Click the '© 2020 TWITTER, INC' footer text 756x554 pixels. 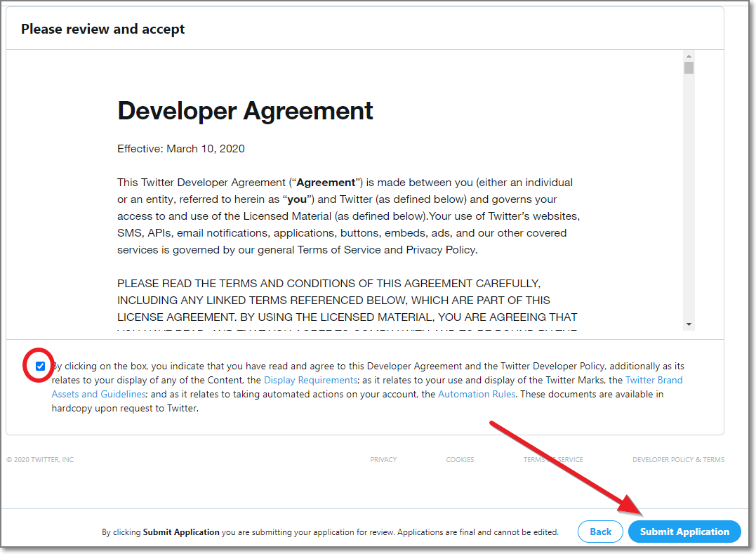coord(39,459)
